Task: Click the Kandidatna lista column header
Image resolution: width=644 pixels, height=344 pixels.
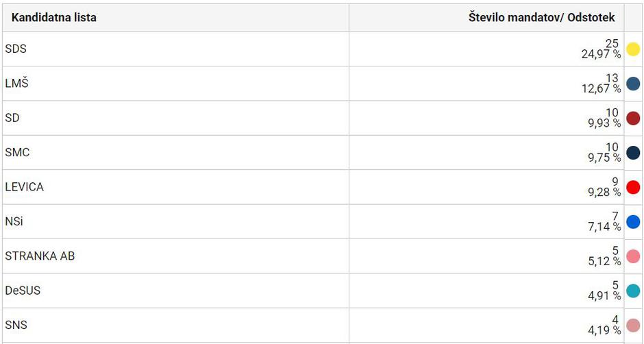Action: click(x=54, y=18)
